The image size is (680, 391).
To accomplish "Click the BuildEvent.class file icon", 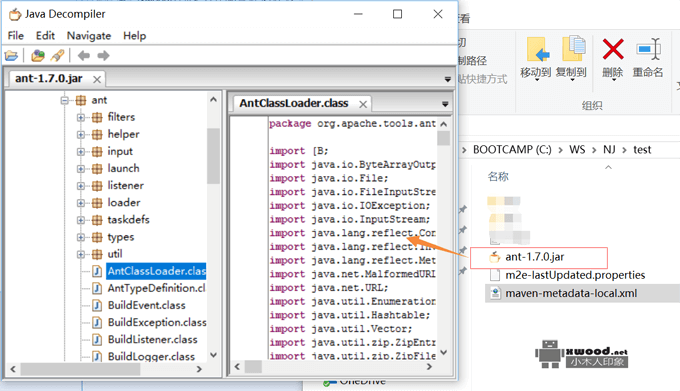I will pyautogui.click(x=97, y=306).
